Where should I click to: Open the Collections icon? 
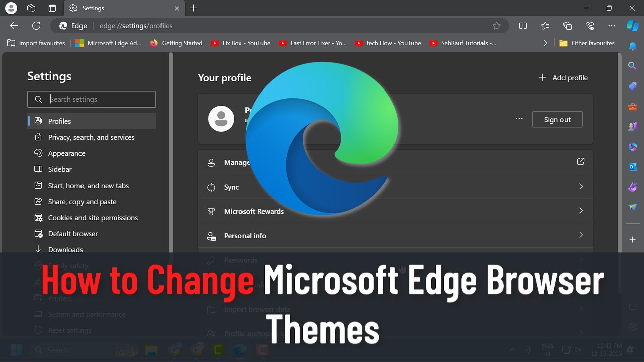[568, 26]
